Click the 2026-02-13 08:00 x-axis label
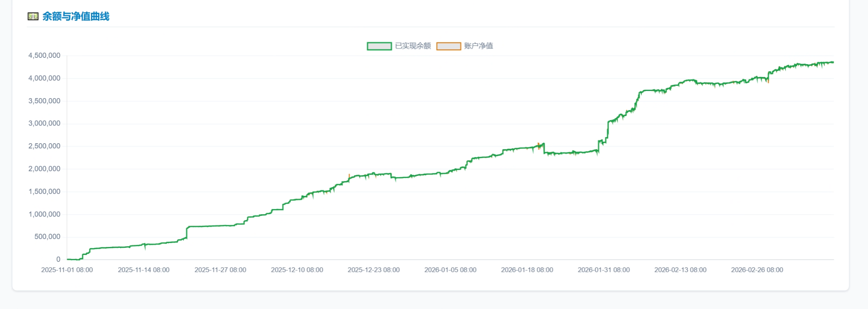 coord(680,270)
